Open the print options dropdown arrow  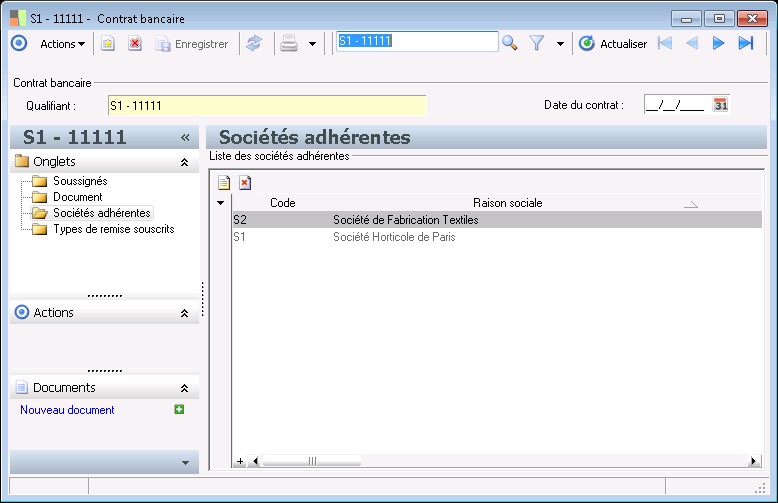[x=313, y=44]
